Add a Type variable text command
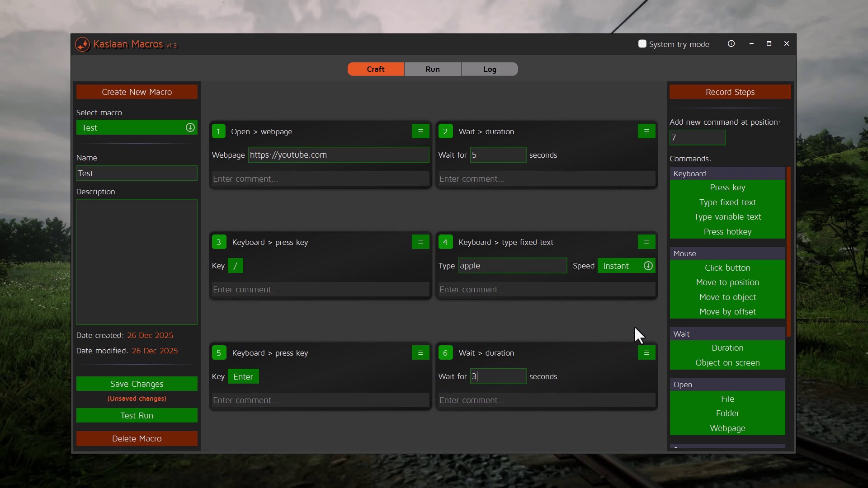 pyautogui.click(x=727, y=217)
